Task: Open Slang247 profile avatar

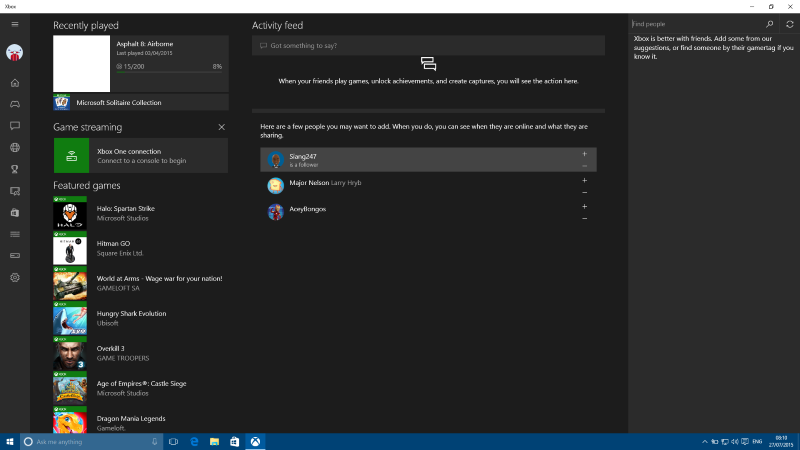Action: point(276,160)
